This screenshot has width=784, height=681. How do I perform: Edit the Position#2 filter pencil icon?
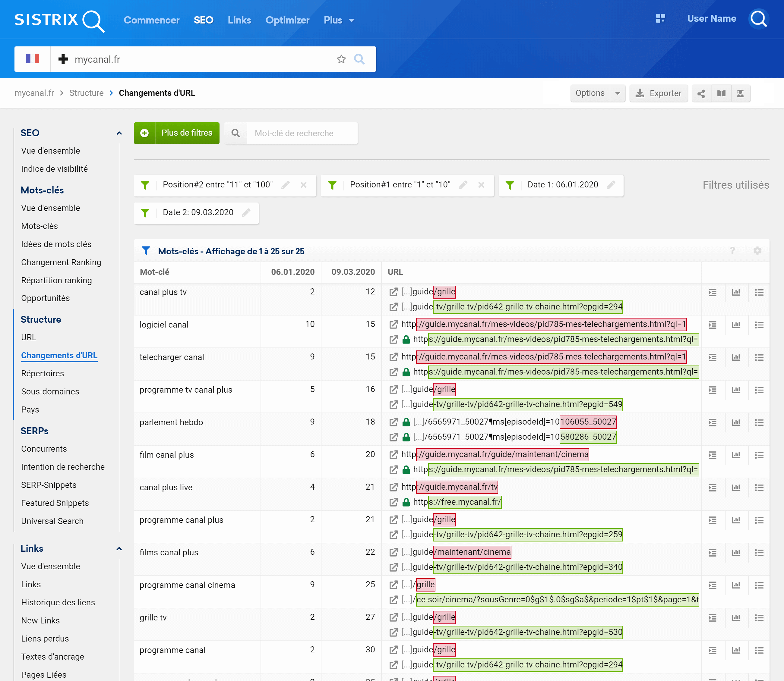coord(286,185)
